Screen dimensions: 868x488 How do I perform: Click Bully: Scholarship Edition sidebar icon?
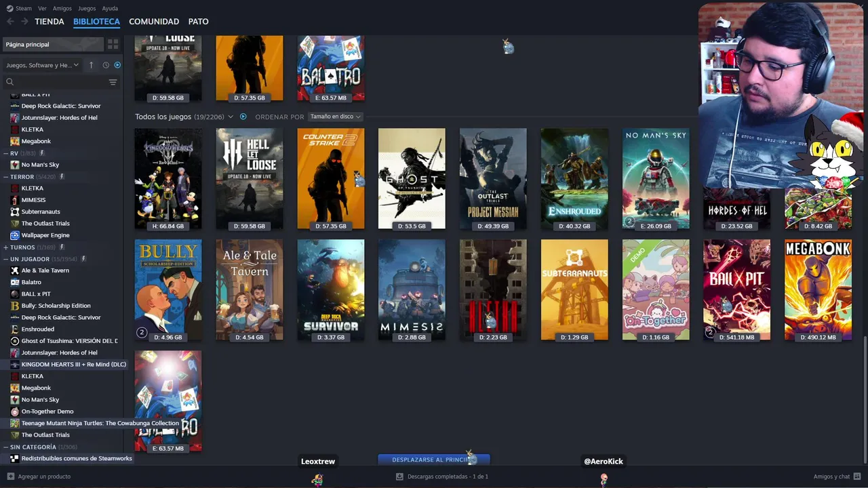15,306
